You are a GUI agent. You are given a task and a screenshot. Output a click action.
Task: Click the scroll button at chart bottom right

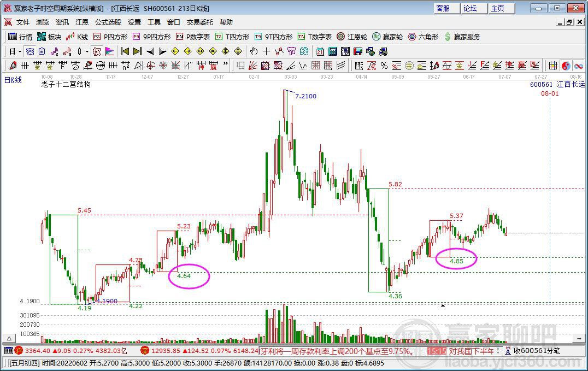tap(579, 339)
